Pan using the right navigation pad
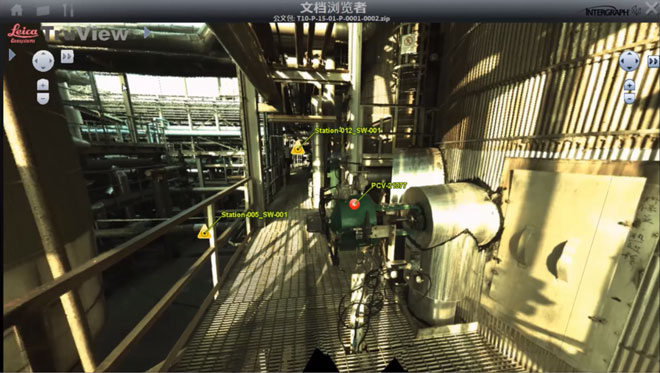Viewport: 660px width, 373px height. [x=629, y=61]
